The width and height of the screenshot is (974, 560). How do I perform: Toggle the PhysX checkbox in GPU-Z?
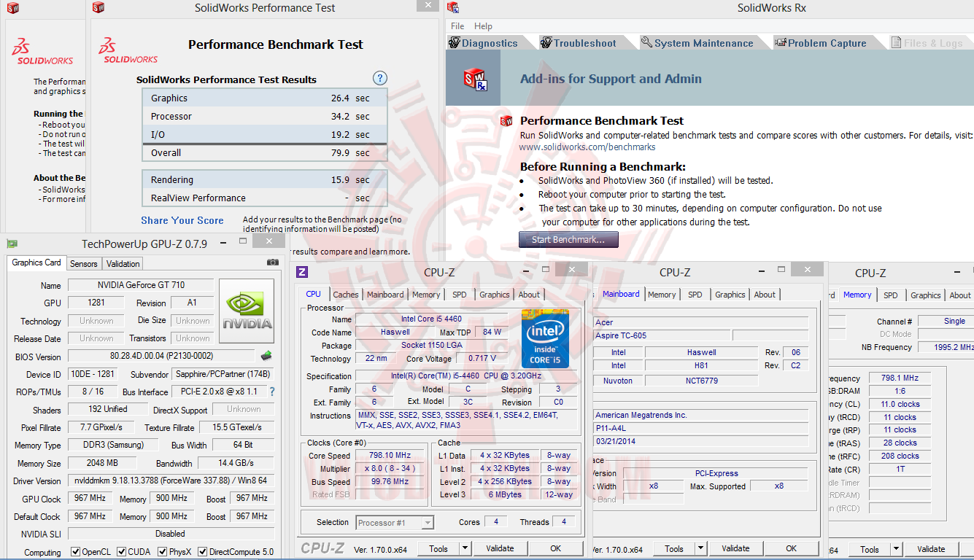coord(163,552)
